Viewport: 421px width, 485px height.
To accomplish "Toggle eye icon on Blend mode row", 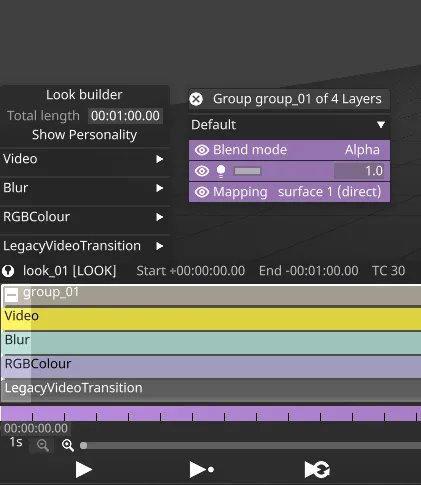I will (x=202, y=150).
